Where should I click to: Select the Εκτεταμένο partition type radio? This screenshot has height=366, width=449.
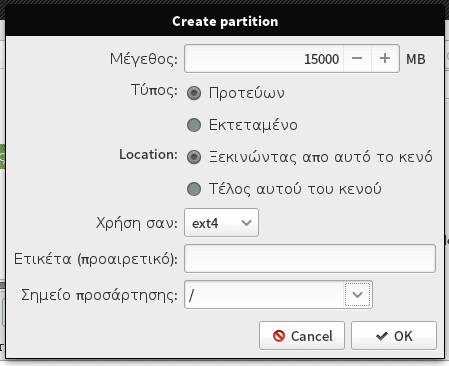[x=194, y=125]
